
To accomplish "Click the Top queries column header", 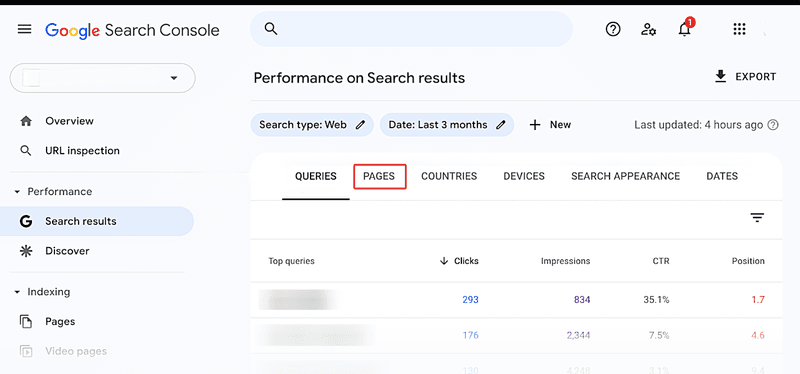I will (291, 261).
